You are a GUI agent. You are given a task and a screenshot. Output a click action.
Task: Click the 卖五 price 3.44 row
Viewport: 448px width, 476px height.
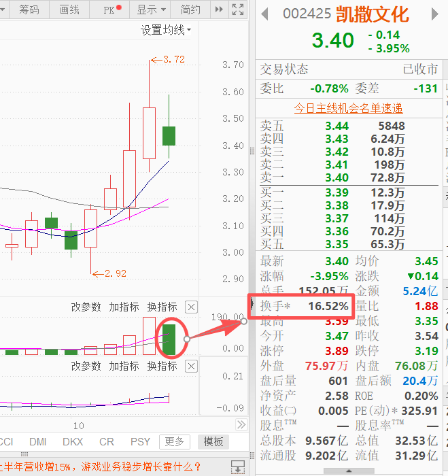(x=349, y=126)
